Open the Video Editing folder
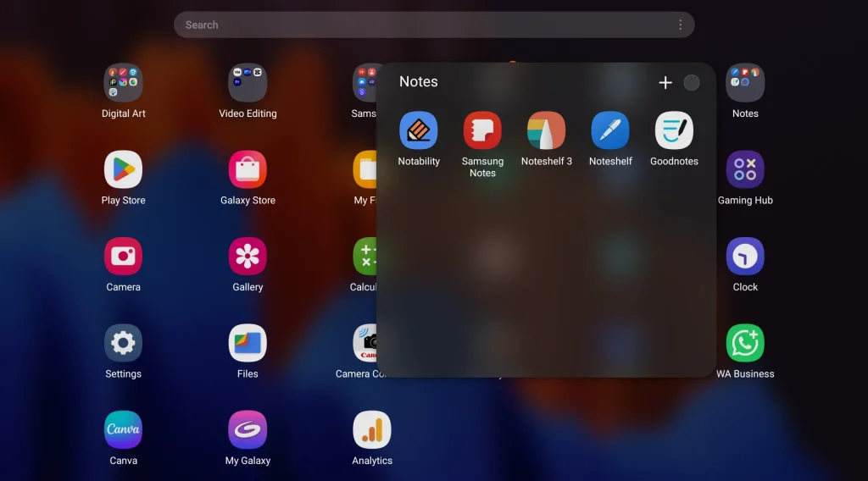This screenshot has height=481, width=868. pyautogui.click(x=248, y=83)
